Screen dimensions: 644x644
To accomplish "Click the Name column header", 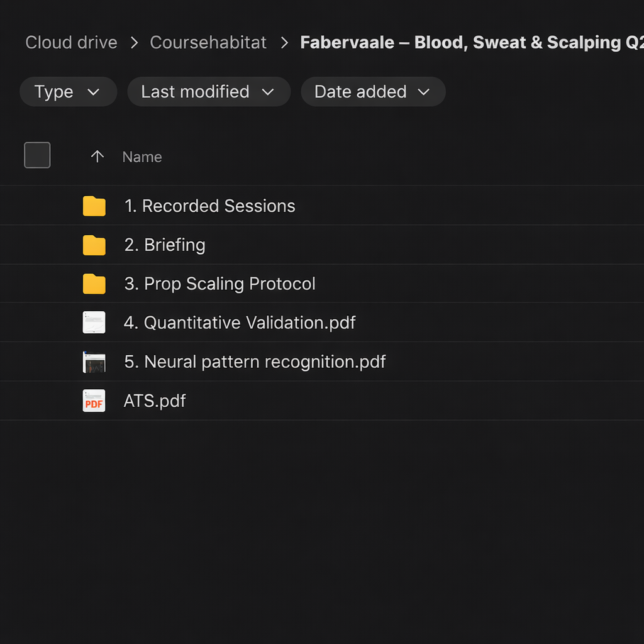I will pyautogui.click(x=142, y=157).
